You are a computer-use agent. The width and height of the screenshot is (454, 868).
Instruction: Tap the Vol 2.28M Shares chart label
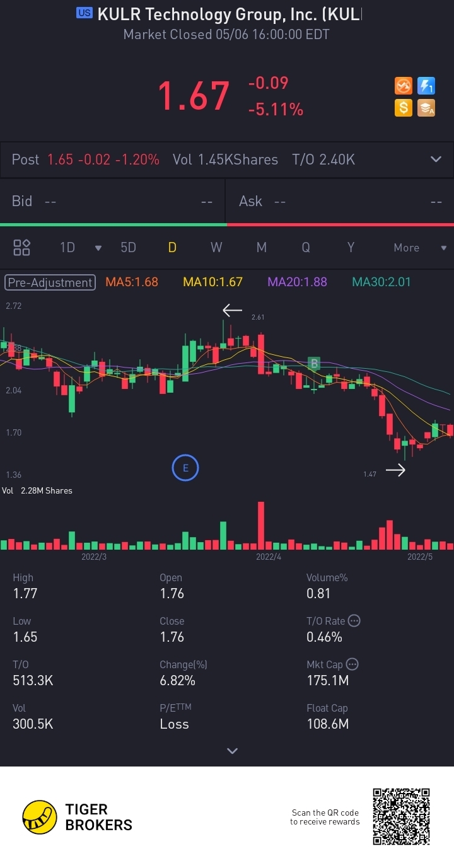[37, 490]
